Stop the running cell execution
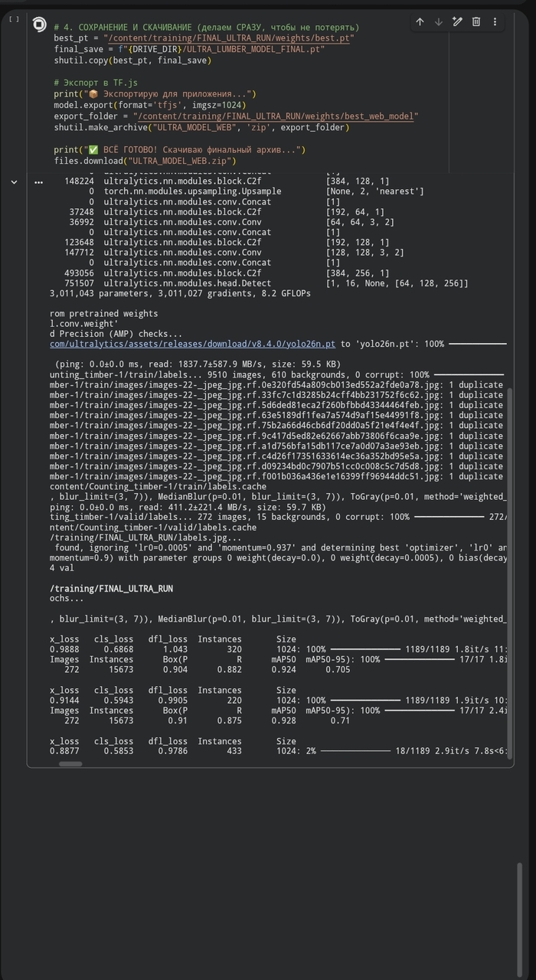This screenshot has height=980, width=536. [x=39, y=25]
